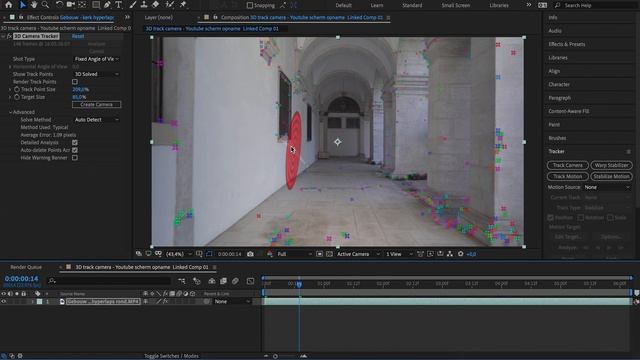This screenshot has height=360, width=640.
Task: Toggle the Snapping checkbox
Action: (x=250, y=5)
